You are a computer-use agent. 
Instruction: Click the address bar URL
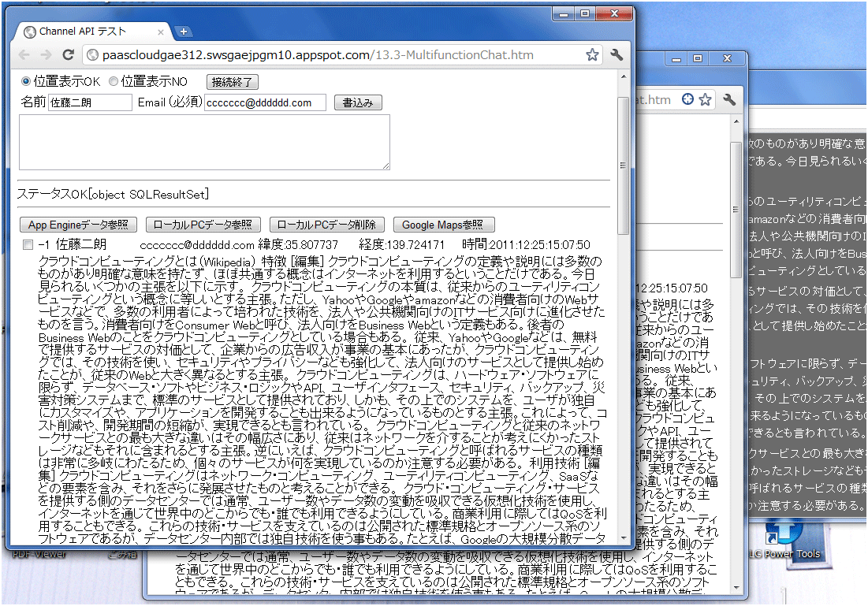[318, 55]
